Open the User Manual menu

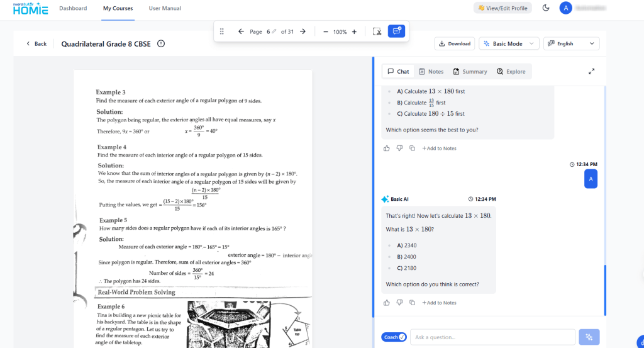[x=165, y=8]
